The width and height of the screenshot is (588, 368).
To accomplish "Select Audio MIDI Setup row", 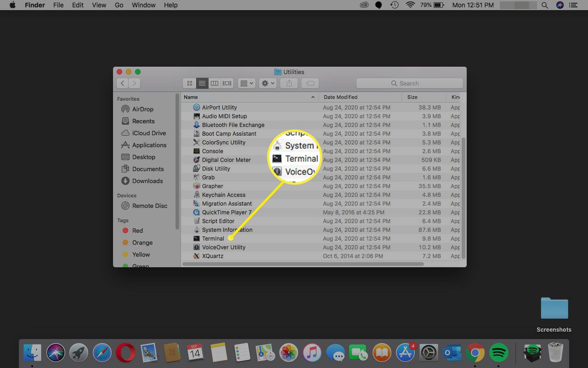I will coord(321,116).
